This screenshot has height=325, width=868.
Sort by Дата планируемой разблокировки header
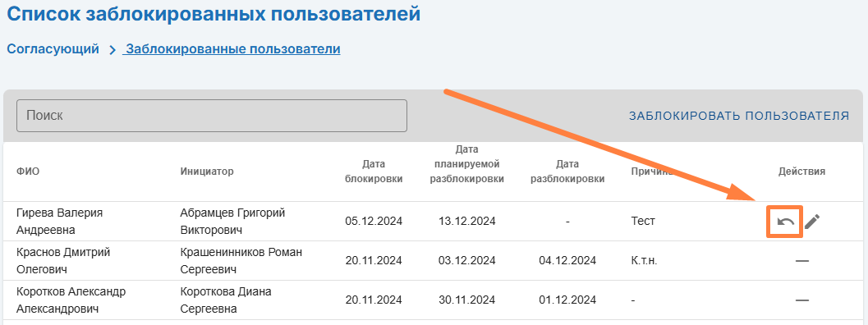click(x=467, y=164)
